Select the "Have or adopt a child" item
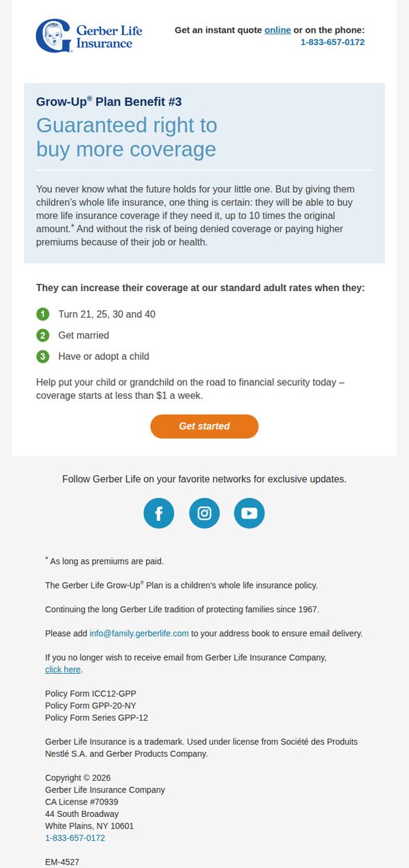Viewport: 409px width, 868px height. coord(104,356)
